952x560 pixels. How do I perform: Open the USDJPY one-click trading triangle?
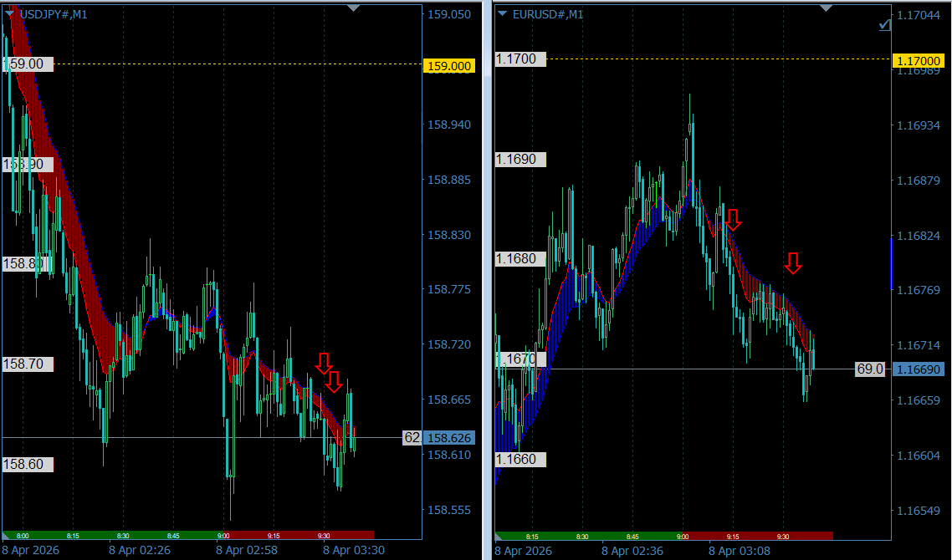(10, 14)
